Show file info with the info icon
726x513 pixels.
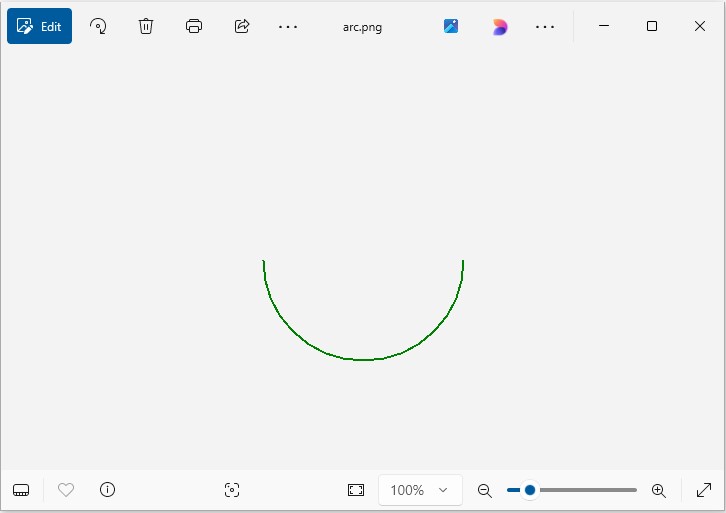coord(108,490)
